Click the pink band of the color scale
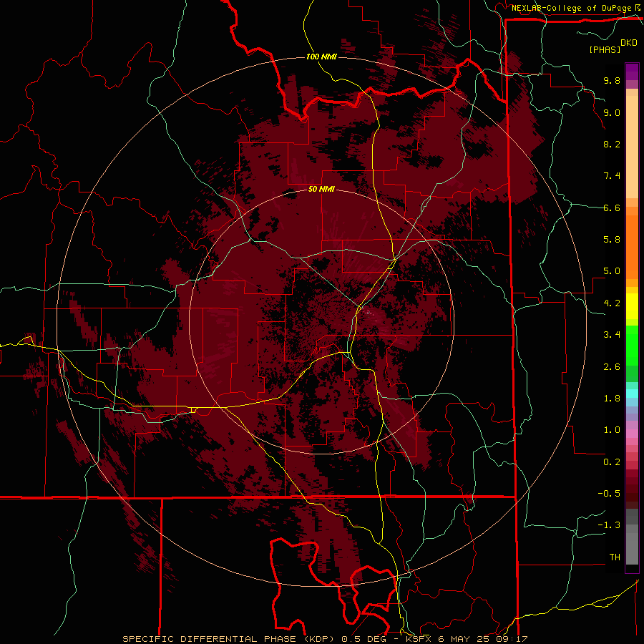Image resolution: width=644 pixels, height=644 pixels. (x=632, y=434)
